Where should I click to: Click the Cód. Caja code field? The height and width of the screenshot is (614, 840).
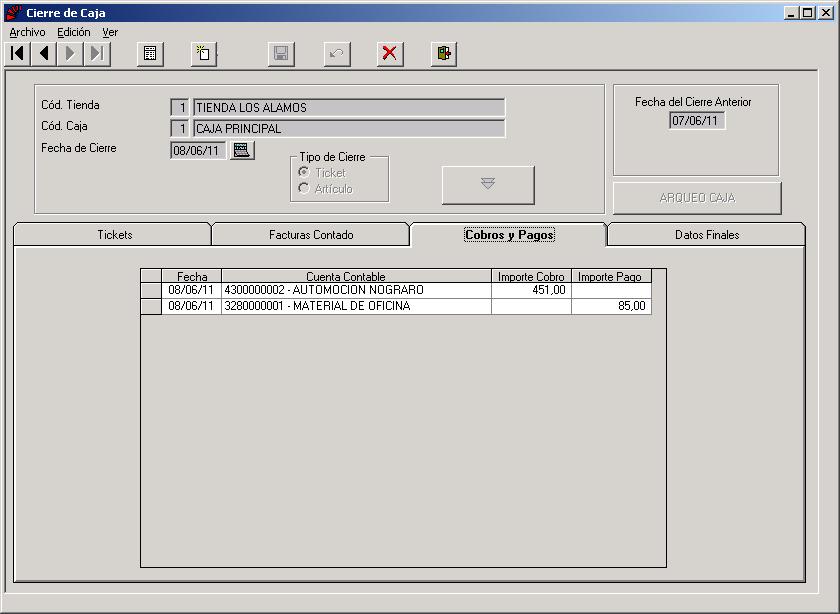180,128
